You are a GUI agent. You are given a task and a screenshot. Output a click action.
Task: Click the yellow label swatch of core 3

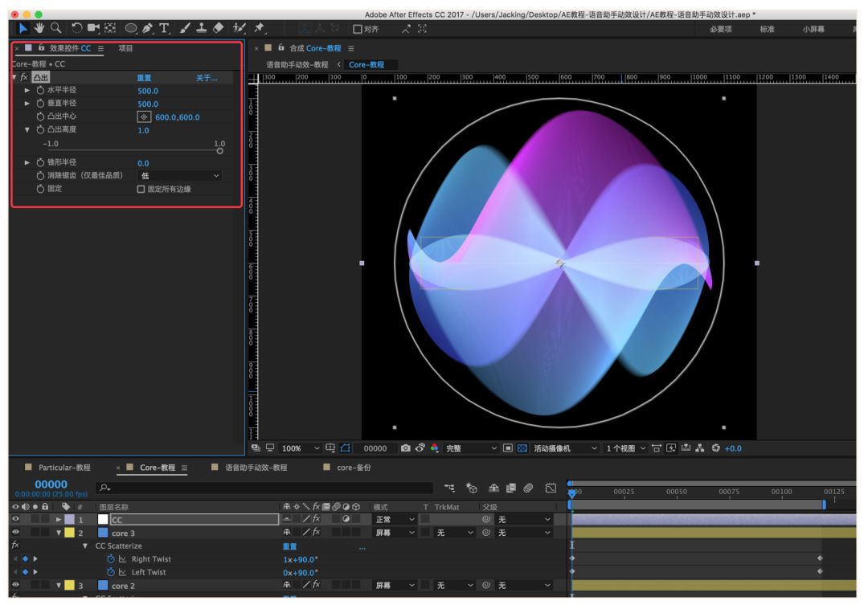(x=69, y=533)
